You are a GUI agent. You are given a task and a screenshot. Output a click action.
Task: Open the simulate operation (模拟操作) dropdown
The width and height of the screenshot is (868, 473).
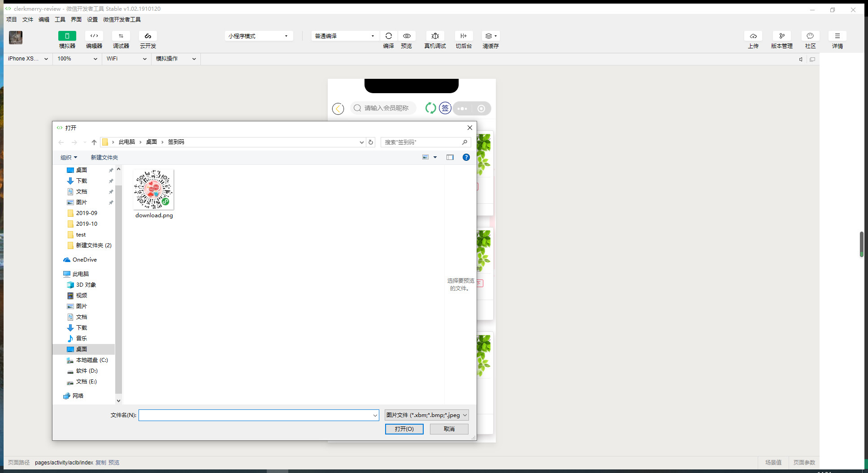tap(176, 59)
